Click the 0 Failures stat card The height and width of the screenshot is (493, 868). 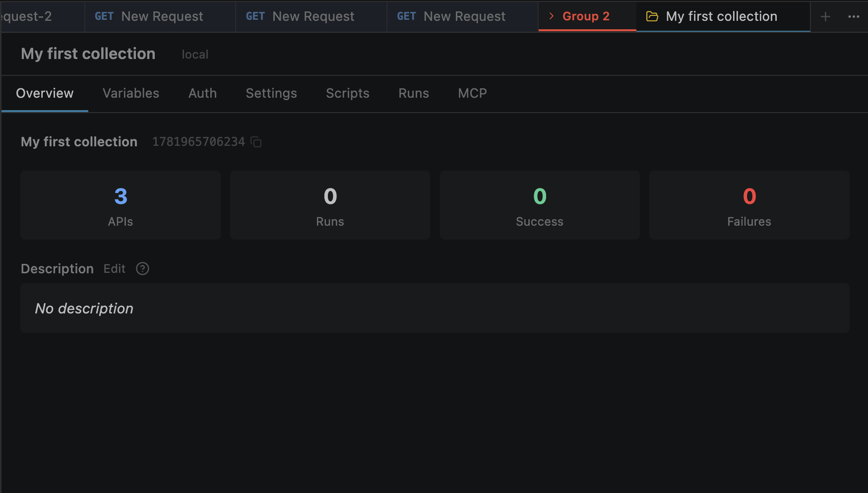[x=749, y=205]
